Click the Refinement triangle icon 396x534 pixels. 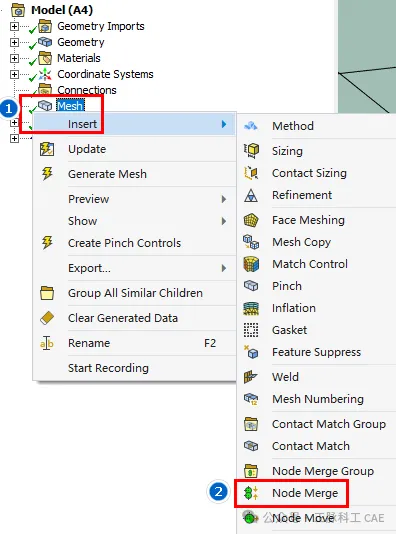pos(251,195)
